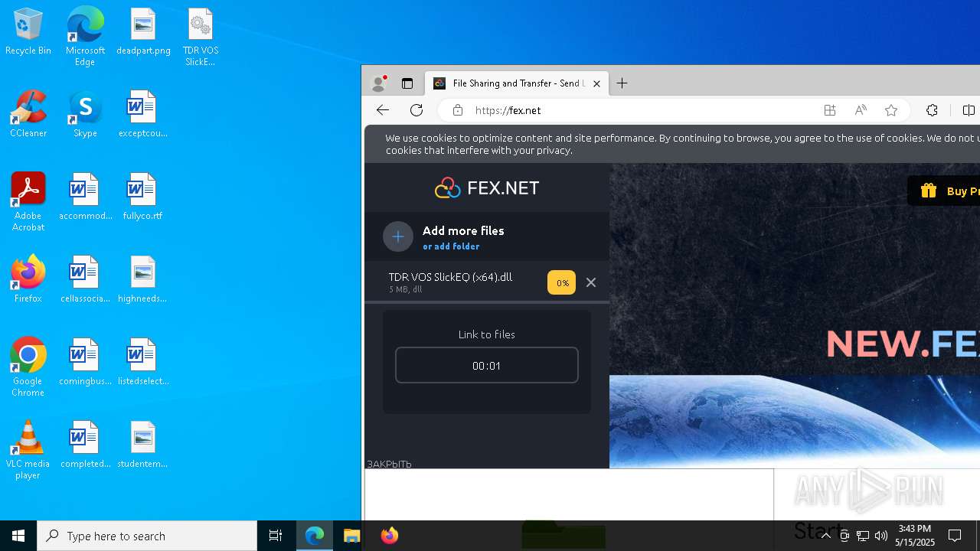
Task: Open Adobe Acrobat desktop shortcut
Action: point(28,202)
